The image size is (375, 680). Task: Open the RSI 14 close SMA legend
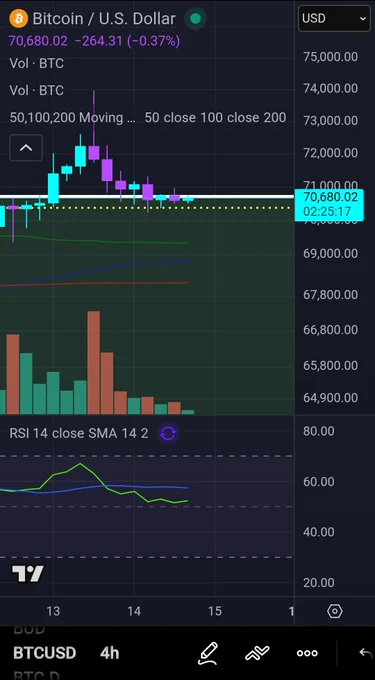click(79, 433)
